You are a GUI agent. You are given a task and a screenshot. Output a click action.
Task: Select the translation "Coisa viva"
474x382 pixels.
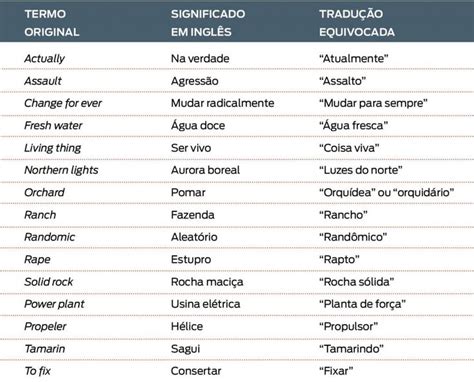pyautogui.click(x=349, y=148)
